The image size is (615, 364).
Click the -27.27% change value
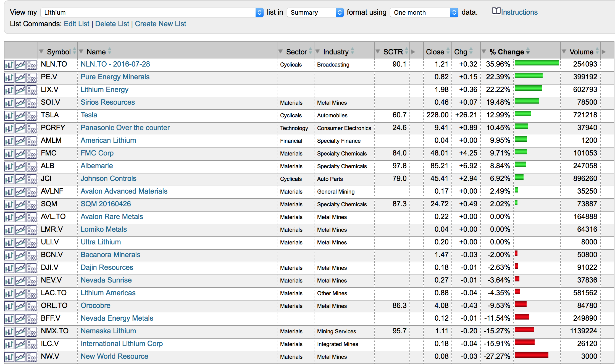click(497, 356)
